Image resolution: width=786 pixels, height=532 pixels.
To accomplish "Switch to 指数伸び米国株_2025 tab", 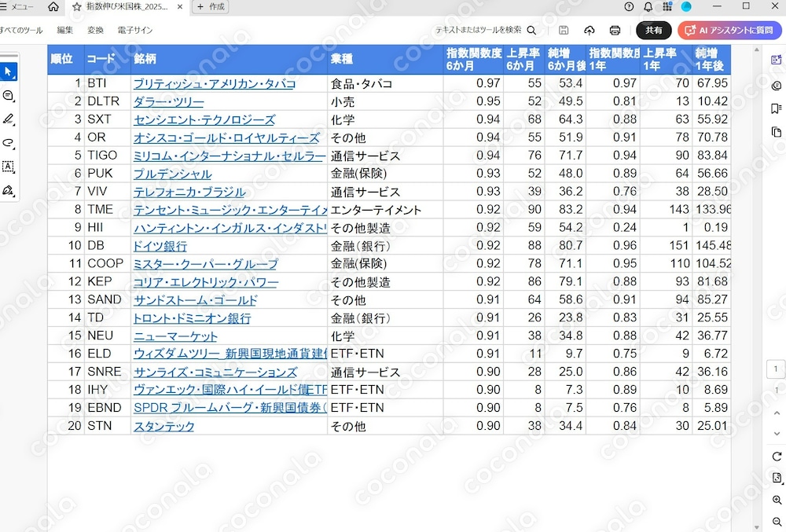I will click(127, 7).
